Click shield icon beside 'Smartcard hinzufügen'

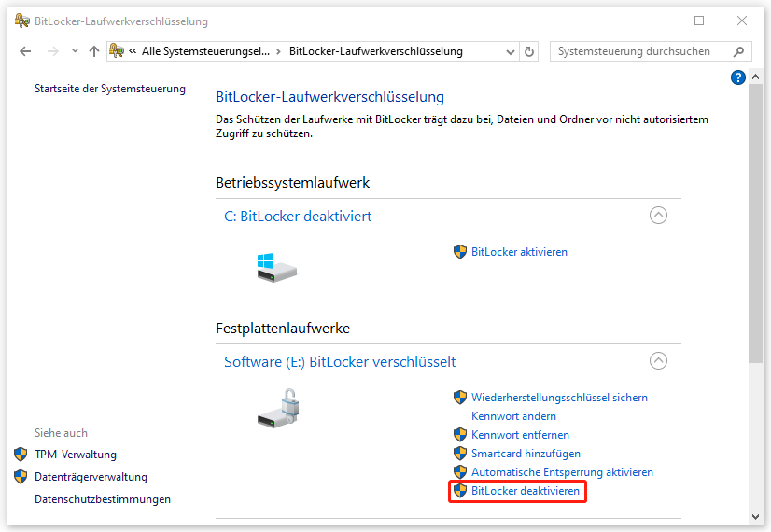[460, 454]
